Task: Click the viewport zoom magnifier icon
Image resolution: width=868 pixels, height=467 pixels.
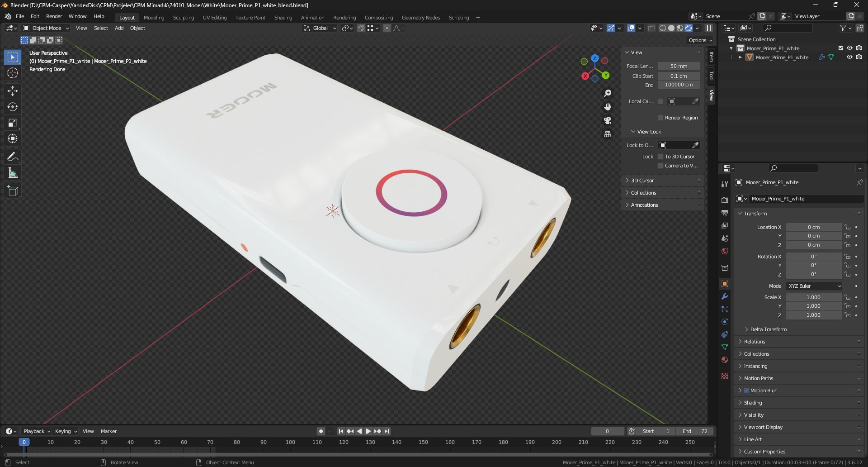Action: pos(608,93)
